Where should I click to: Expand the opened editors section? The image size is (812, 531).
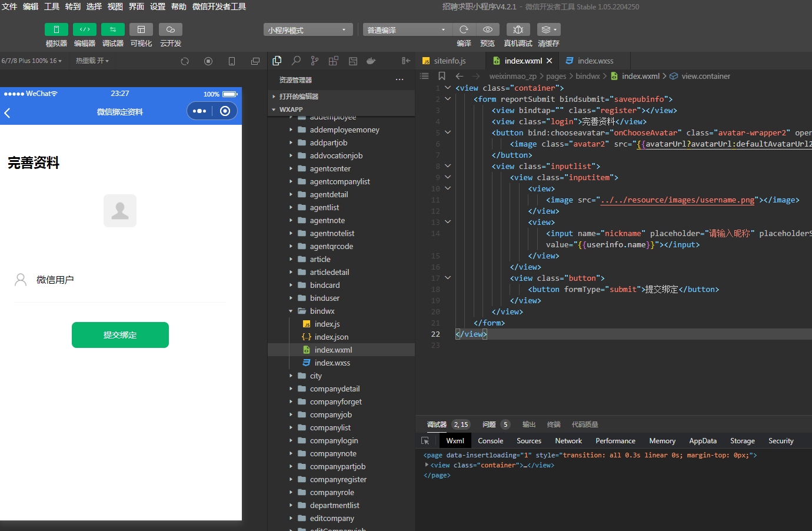pyautogui.click(x=341, y=97)
